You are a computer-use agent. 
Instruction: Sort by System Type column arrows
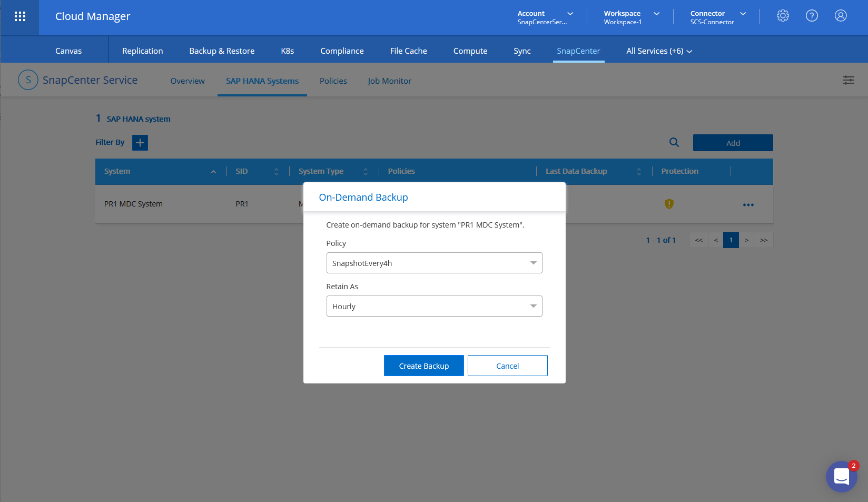(x=366, y=172)
